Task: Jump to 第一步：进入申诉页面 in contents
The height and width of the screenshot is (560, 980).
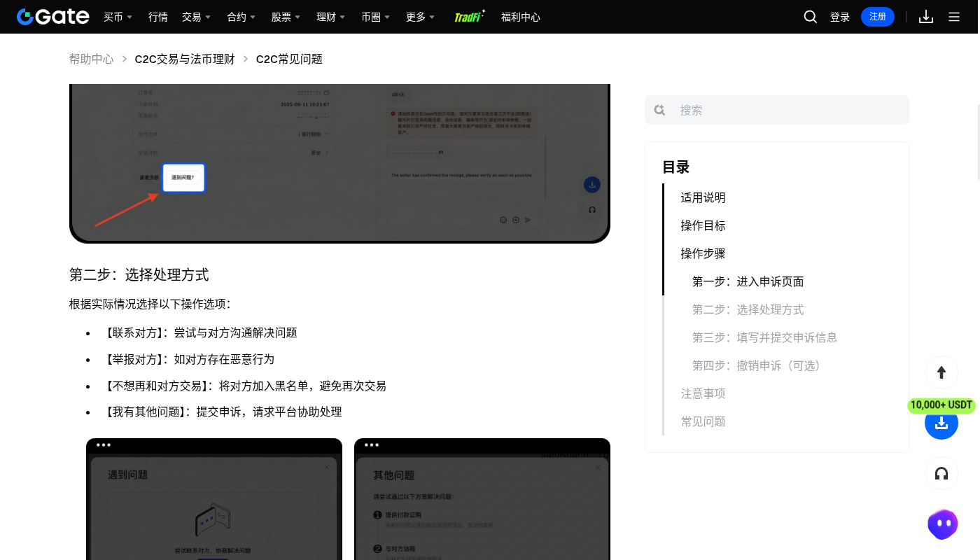Action: pos(748,281)
